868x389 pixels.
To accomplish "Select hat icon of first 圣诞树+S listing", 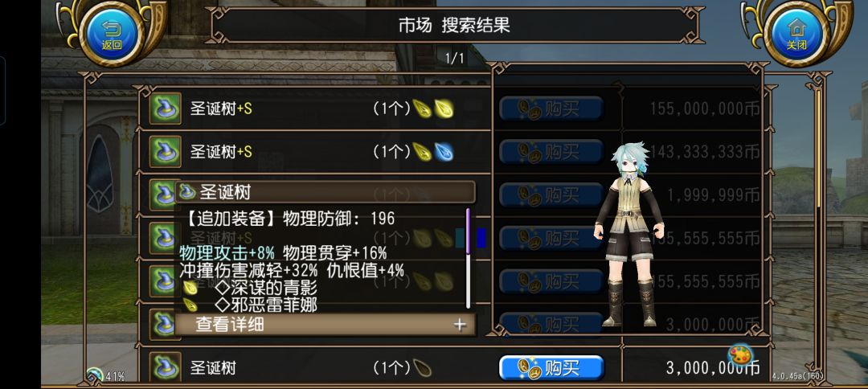I will click(x=165, y=108).
